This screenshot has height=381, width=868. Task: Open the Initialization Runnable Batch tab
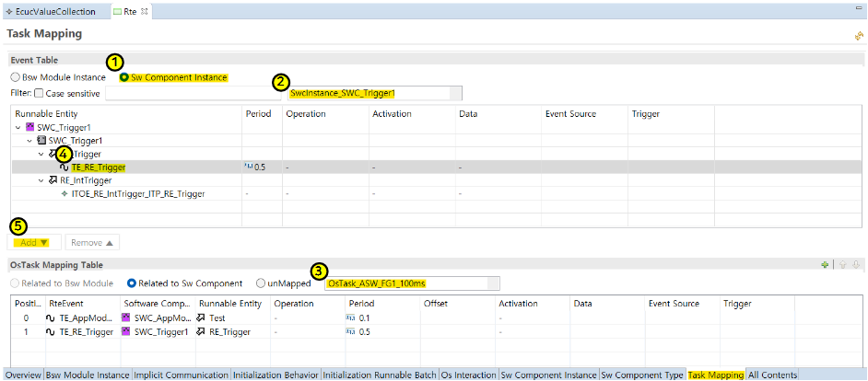coord(380,375)
